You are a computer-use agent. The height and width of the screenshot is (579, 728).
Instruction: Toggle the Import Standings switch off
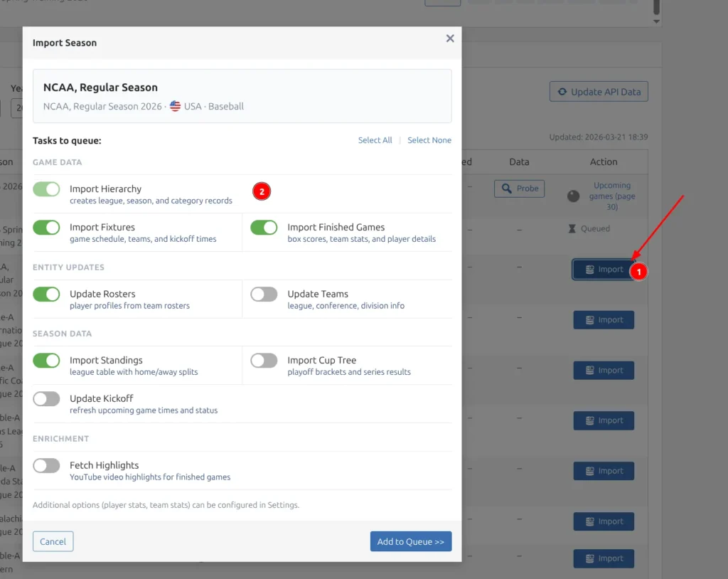(46, 361)
